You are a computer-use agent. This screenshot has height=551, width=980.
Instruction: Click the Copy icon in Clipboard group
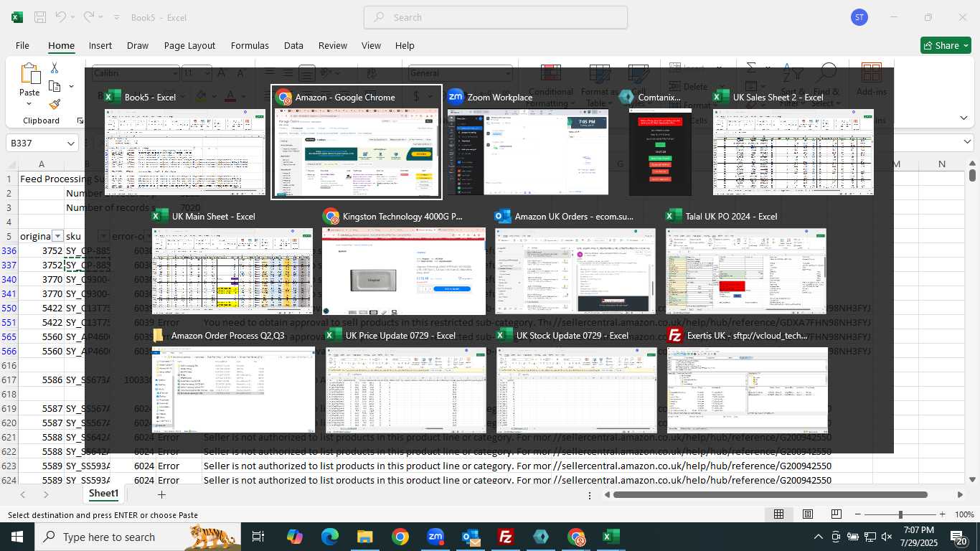pyautogui.click(x=55, y=86)
